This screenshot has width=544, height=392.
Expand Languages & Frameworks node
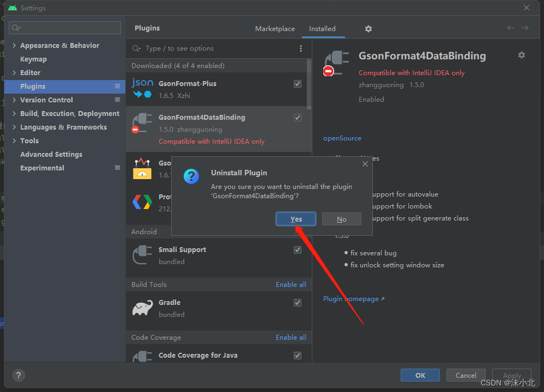pos(14,127)
